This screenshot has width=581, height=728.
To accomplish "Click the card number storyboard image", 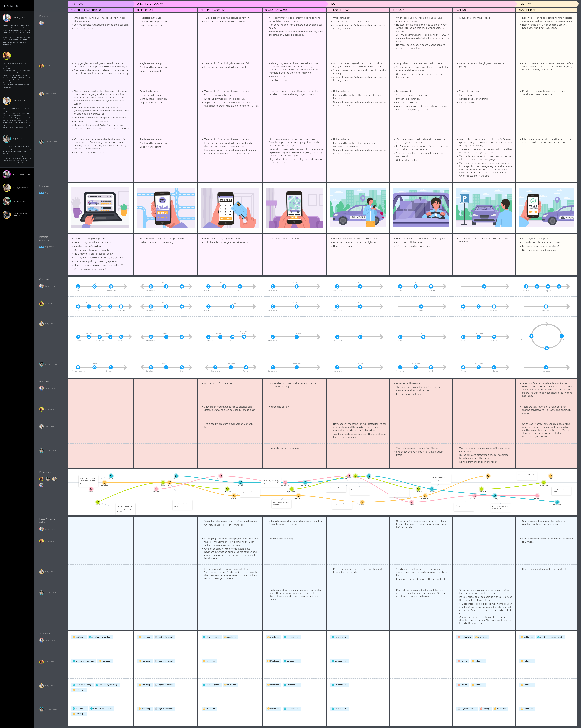I will tap(230, 208).
